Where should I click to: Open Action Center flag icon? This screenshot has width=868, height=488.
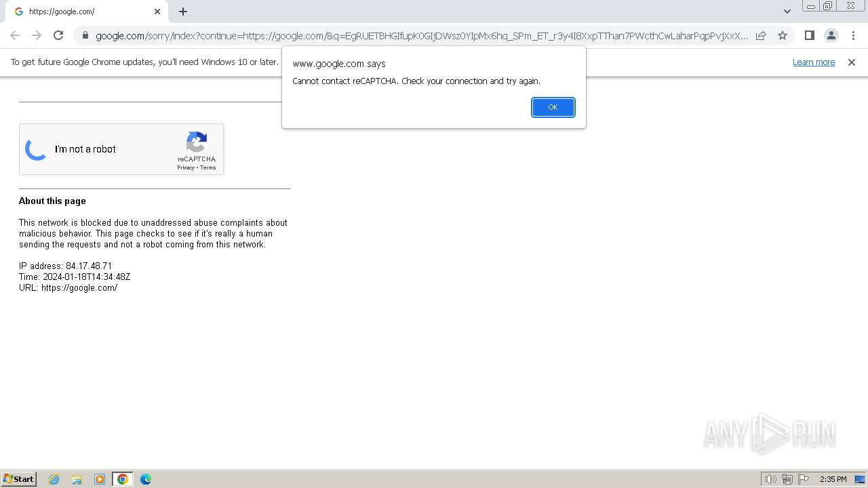click(804, 479)
